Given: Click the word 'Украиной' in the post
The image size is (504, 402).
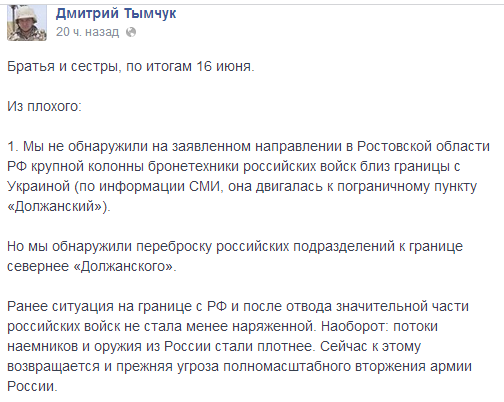Looking at the screenshot, I should point(39,186).
